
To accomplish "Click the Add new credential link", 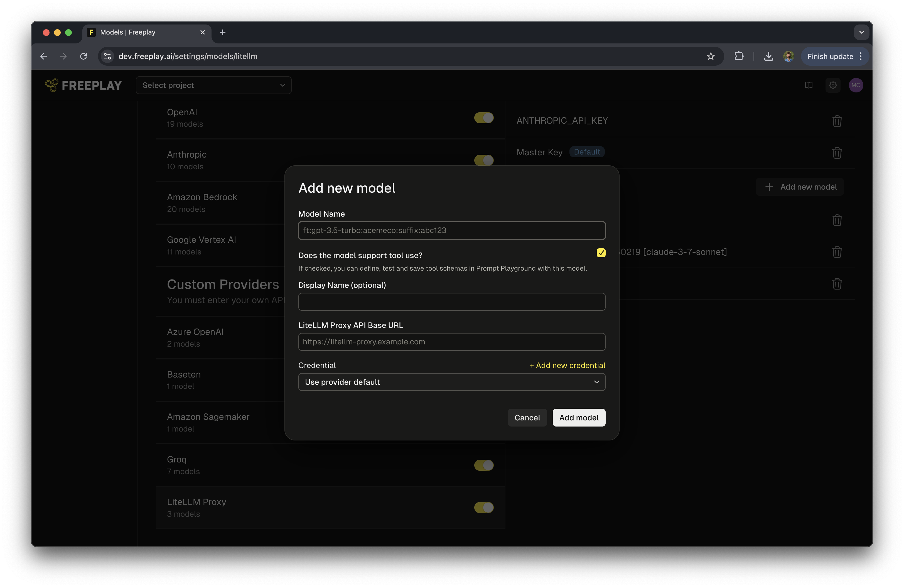I will [x=567, y=365].
